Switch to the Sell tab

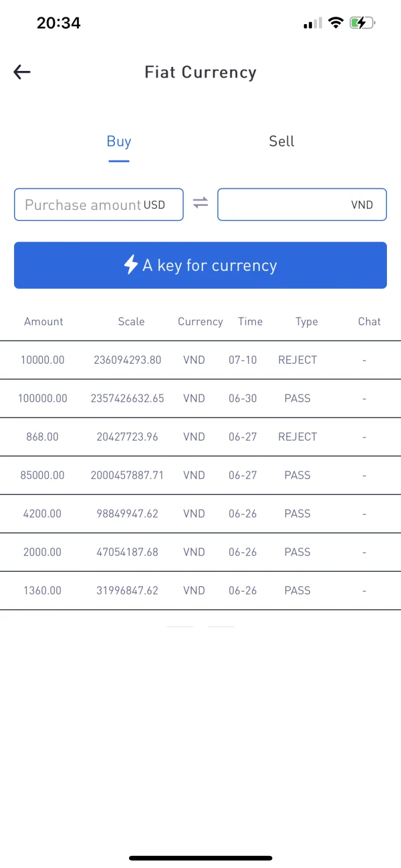[281, 142]
